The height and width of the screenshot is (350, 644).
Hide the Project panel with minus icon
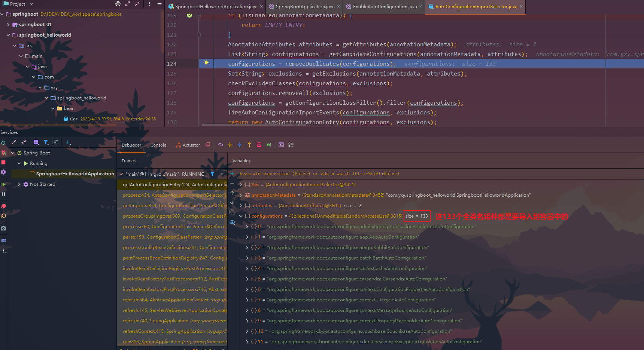[160, 4]
